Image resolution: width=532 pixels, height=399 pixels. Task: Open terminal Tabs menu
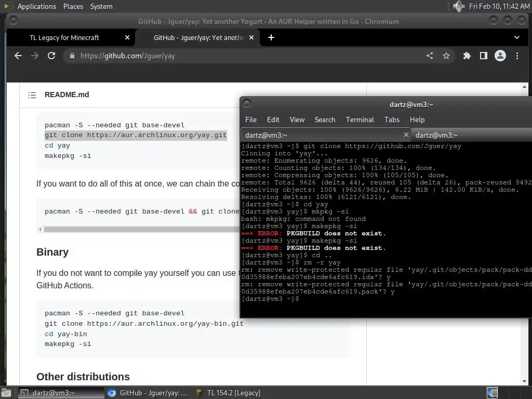click(392, 119)
